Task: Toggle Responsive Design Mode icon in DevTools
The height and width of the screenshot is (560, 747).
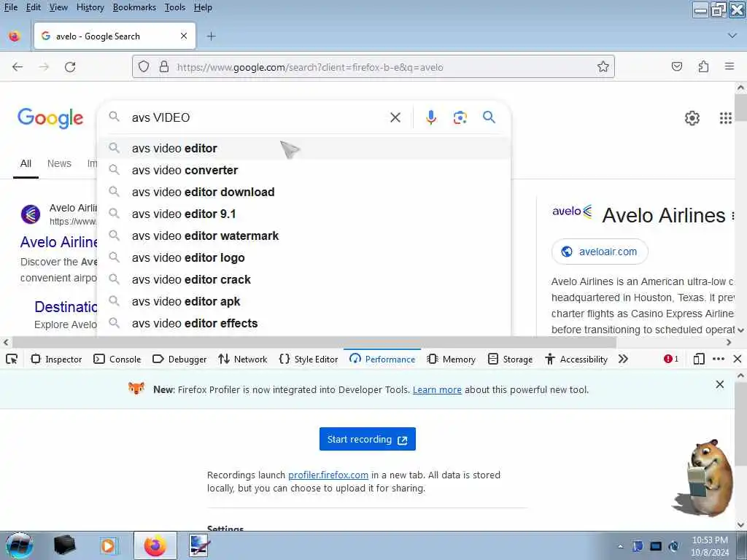Action: (x=699, y=359)
